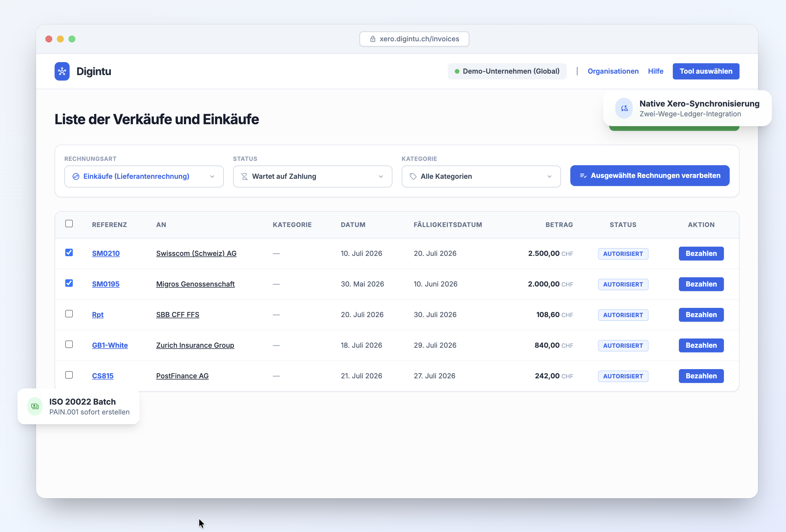Click the Native Xero-Synchronisierung notification title
Image resolution: width=786 pixels, height=532 pixels.
click(699, 104)
